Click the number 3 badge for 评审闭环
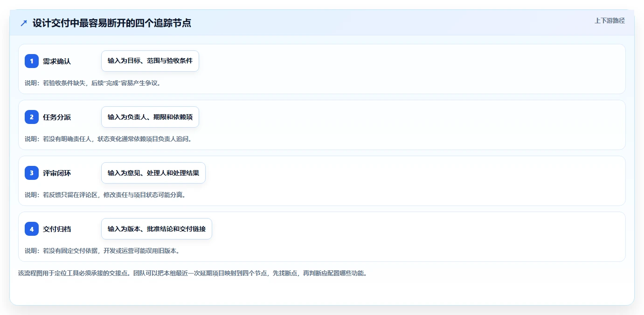 pyautogui.click(x=32, y=173)
